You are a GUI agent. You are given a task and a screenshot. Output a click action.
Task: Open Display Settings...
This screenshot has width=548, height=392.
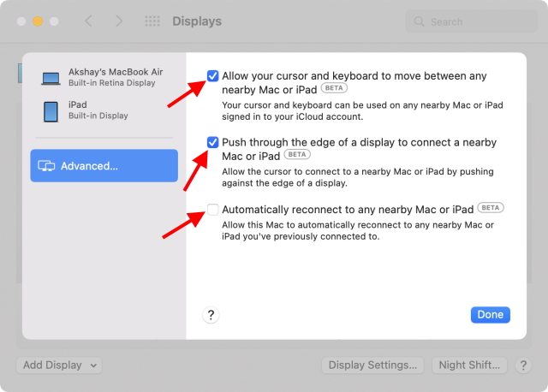click(x=374, y=365)
